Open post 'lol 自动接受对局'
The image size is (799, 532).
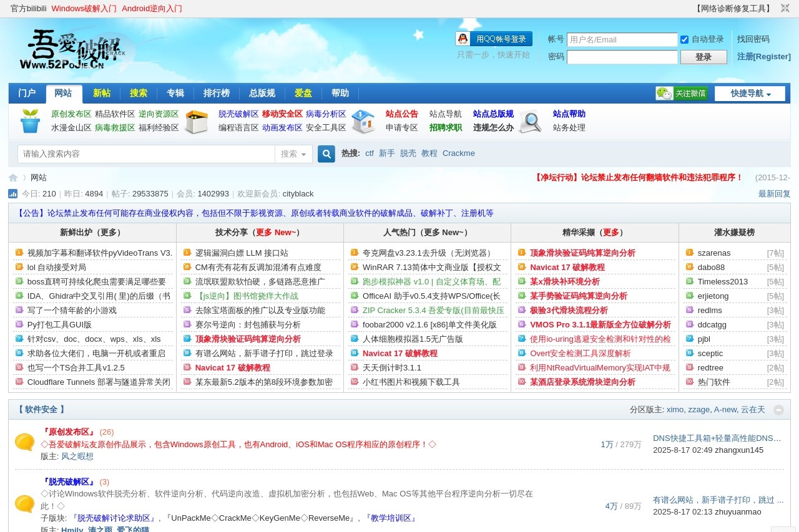pos(57,267)
